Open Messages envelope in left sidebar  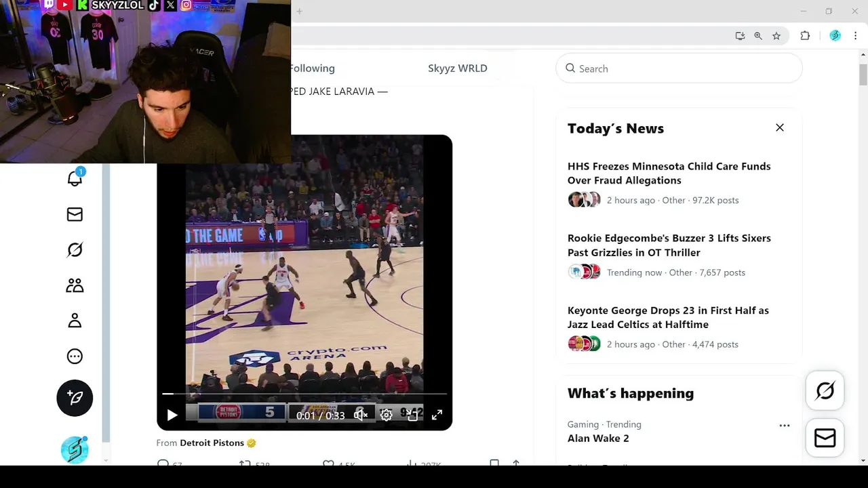pyautogui.click(x=75, y=214)
